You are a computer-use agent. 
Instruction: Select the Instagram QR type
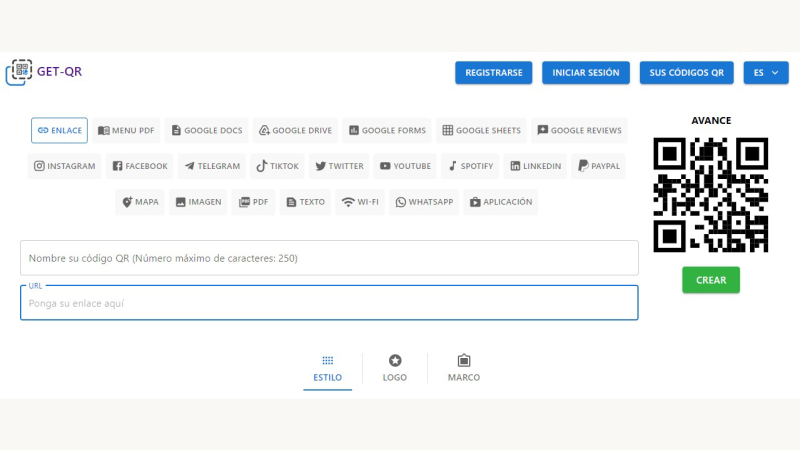tap(64, 166)
